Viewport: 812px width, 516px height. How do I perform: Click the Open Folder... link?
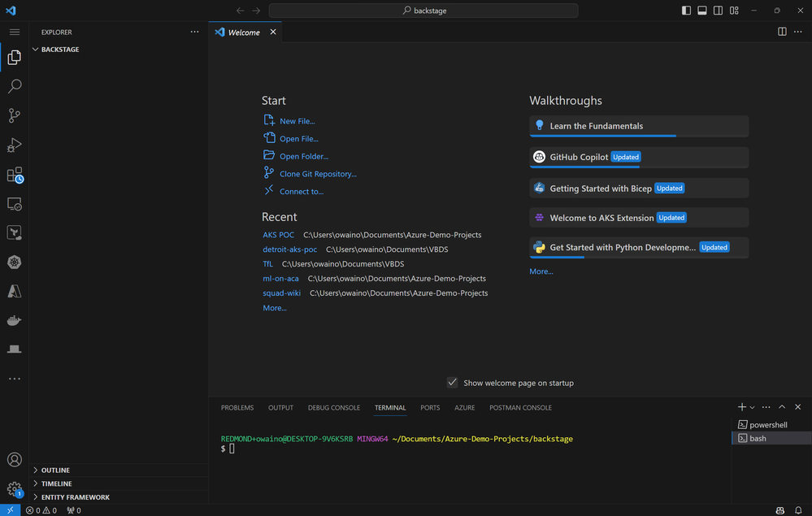[304, 156]
